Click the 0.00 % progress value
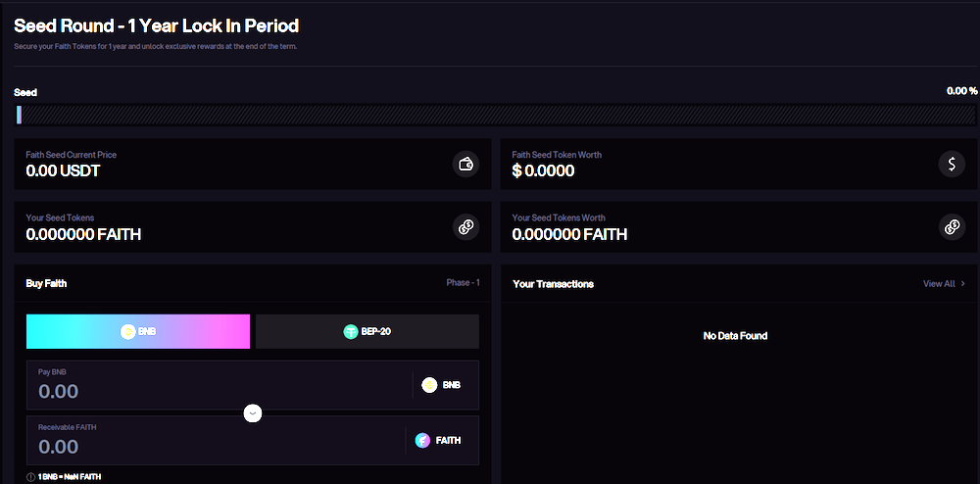This screenshot has width=980, height=484. tap(962, 91)
